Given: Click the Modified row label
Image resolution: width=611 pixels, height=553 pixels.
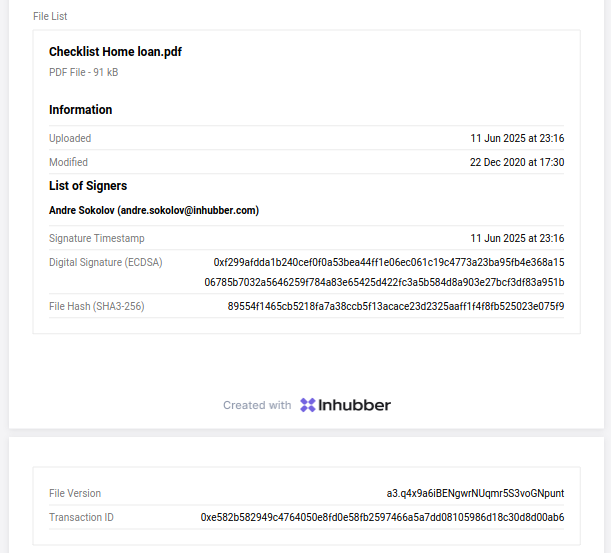Looking at the screenshot, I should [68, 162].
